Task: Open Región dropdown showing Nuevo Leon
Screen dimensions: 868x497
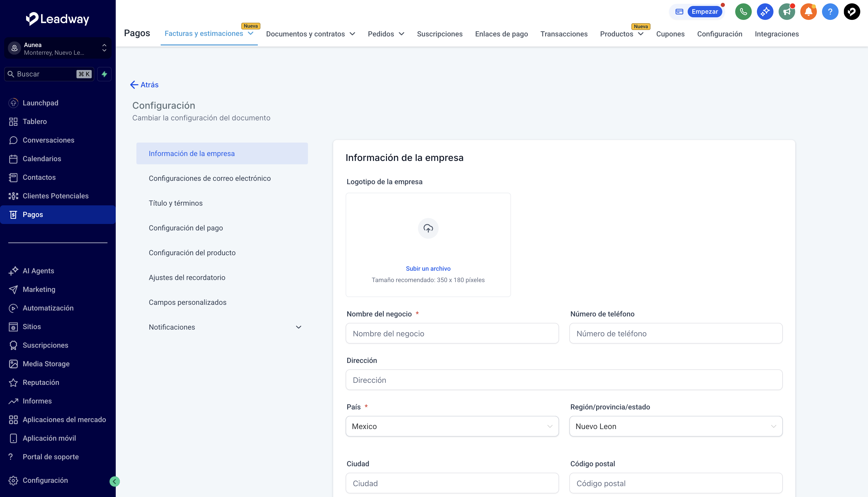Action: (x=676, y=426)
